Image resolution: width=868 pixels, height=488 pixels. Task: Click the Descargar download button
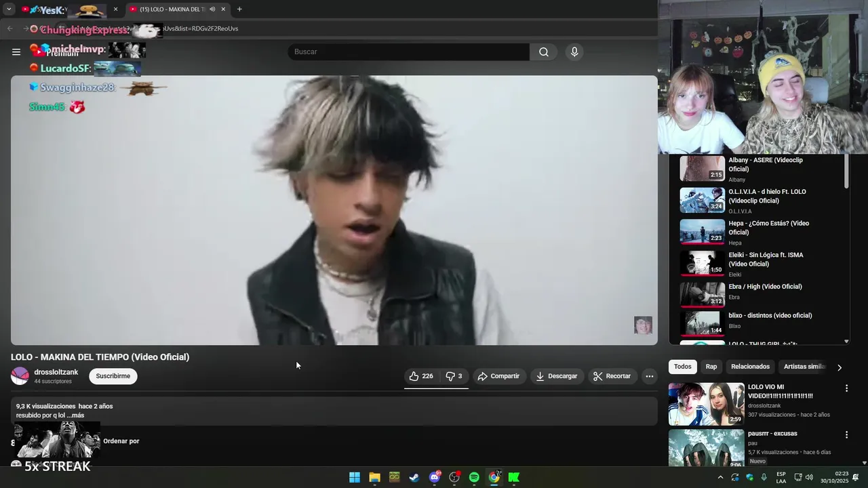point(557,376)
